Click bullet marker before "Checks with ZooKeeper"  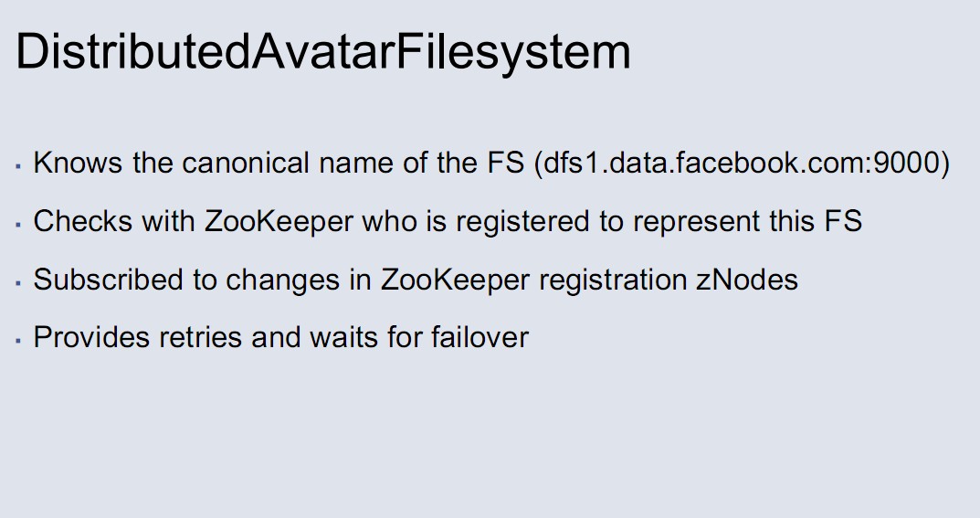(18, 224)
